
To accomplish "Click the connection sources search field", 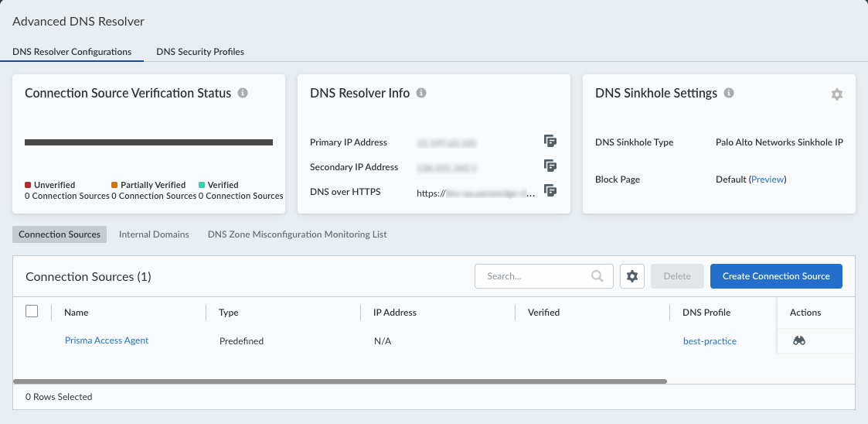I will pos(533,276).
